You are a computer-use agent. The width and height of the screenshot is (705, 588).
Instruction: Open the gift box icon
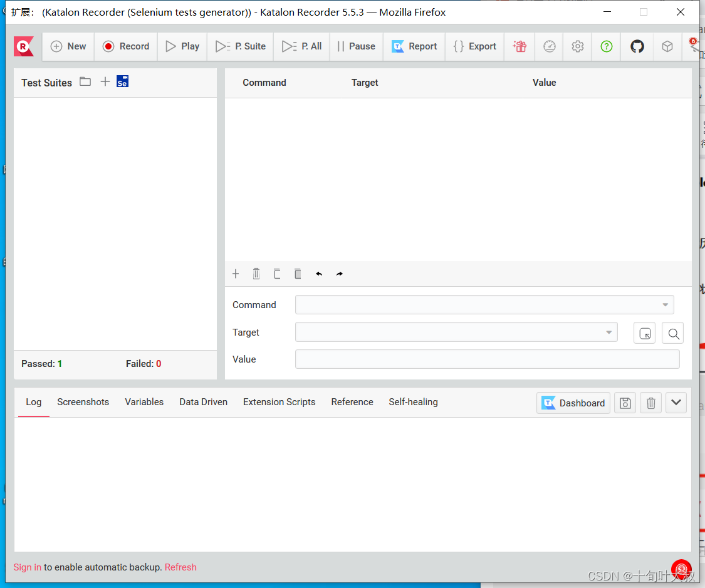520,46
